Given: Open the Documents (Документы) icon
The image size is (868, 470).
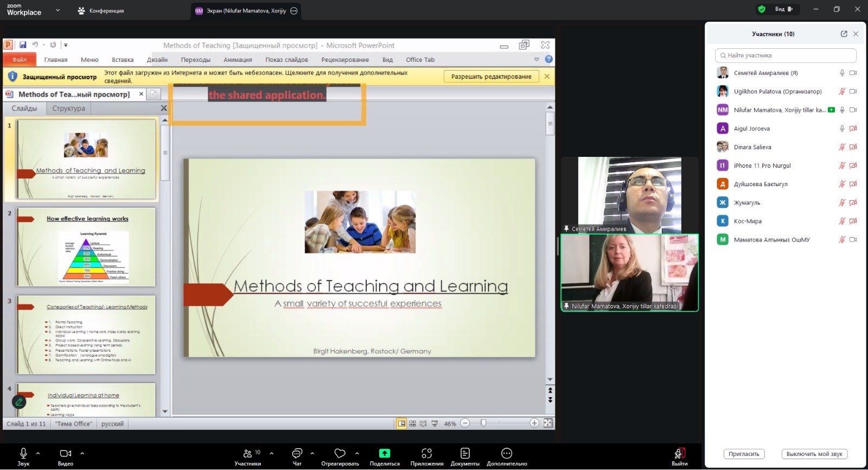Looking at the screenshot, I should [x=465, y=454].
